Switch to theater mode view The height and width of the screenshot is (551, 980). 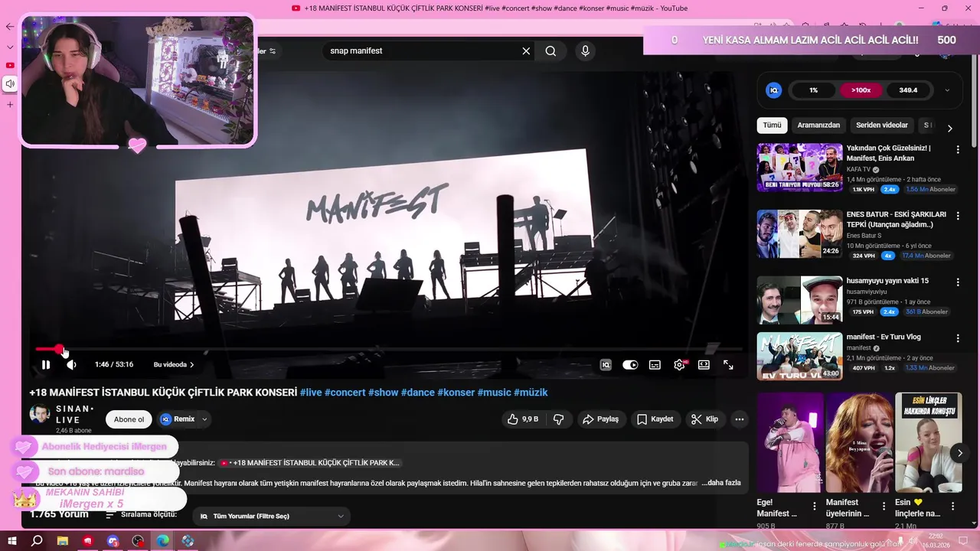tap(704, 365)
